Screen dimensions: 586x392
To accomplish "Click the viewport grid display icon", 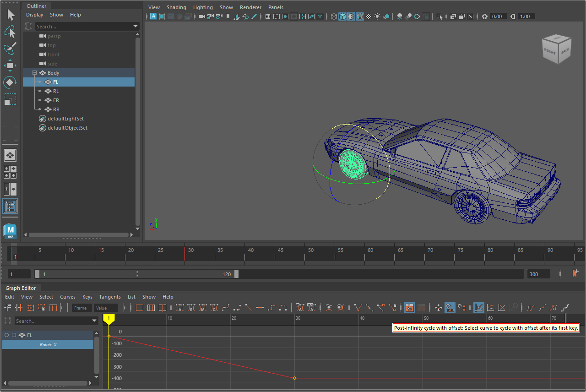I will click(x=268, y=16).
